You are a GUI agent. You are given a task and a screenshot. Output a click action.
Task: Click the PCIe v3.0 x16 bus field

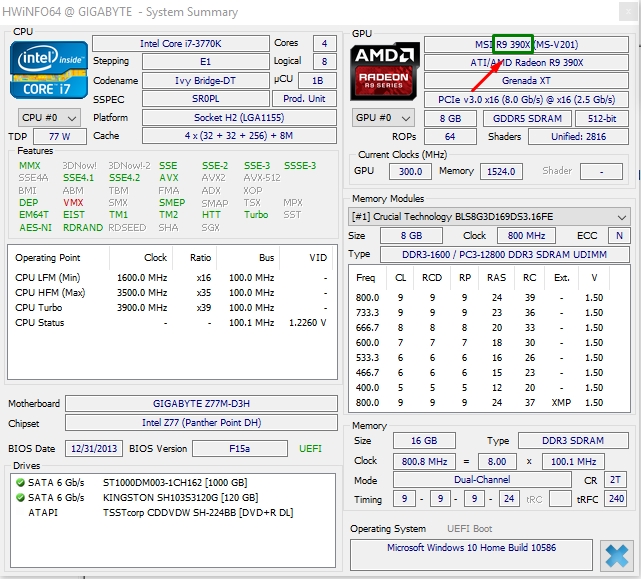point(526,99)
